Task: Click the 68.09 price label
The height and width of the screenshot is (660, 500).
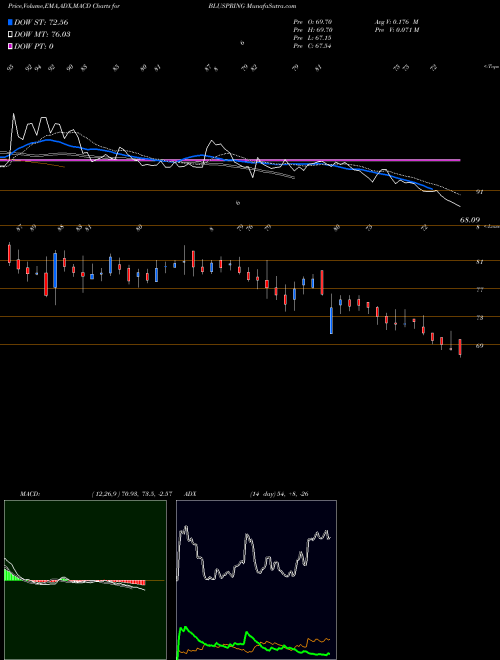Action: [470, 220]
